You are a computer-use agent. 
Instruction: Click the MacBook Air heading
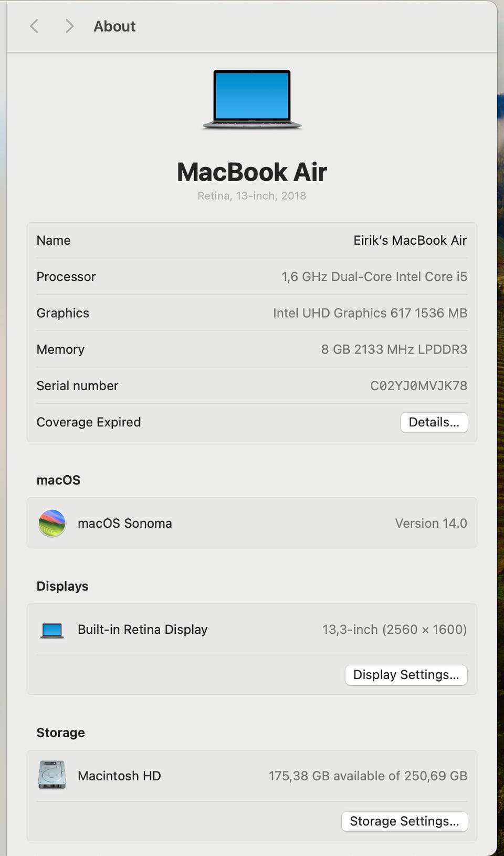point(252,172)
